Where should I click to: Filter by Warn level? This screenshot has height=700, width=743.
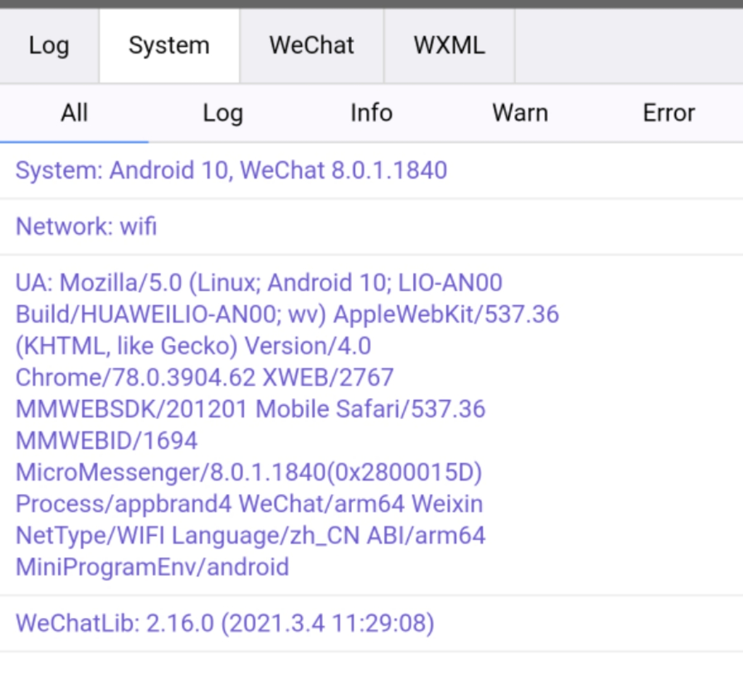pyautogui.click(x=520, y=113)
